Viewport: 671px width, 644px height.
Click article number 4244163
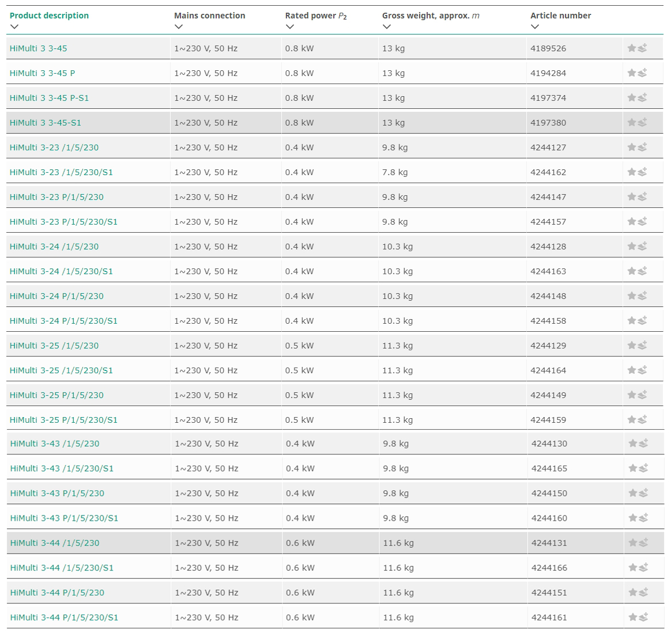click(x=548, y=272)
